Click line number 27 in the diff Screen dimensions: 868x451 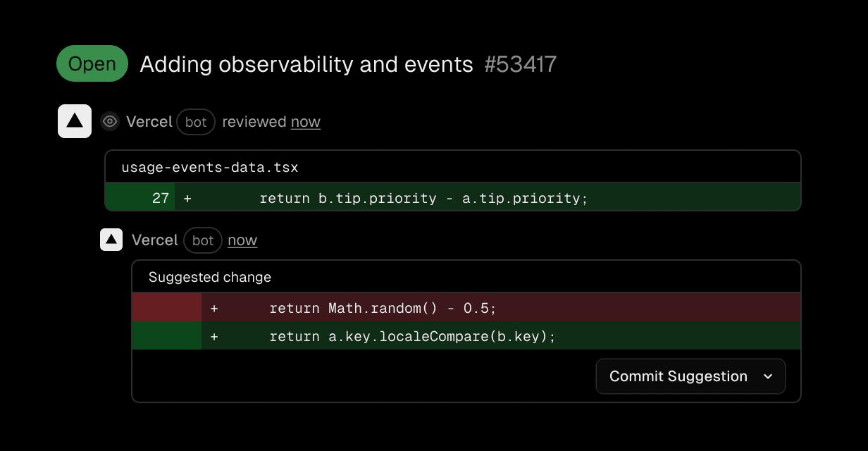click(161, 198)
